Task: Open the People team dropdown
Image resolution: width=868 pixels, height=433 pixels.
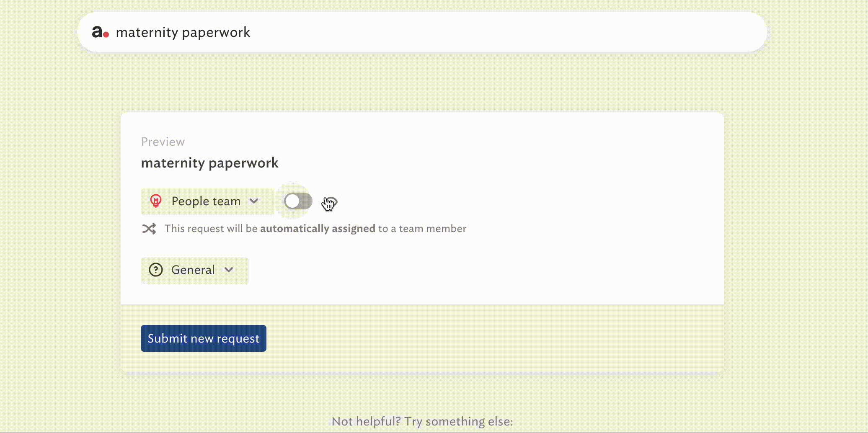Action: coord(207,201)
